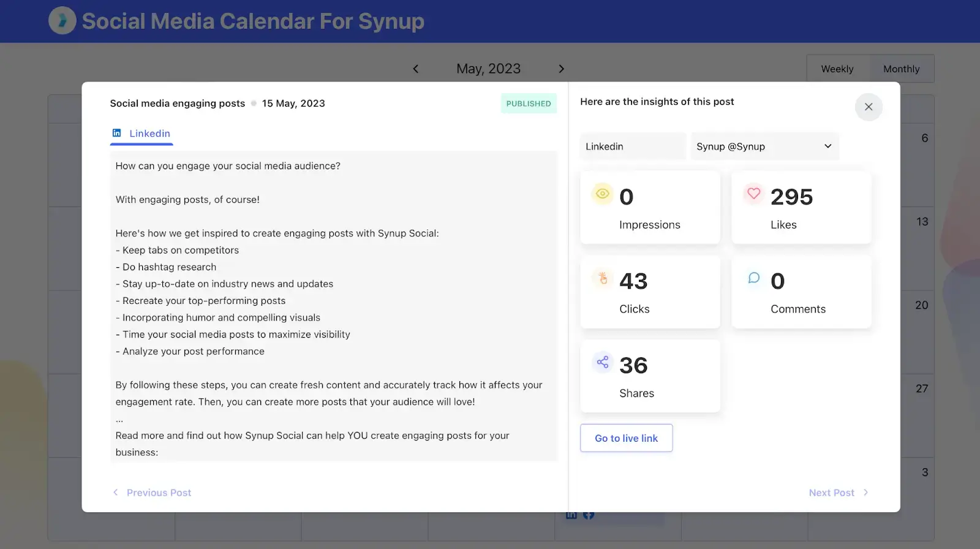Select the Linkedin tab of the post
Viewport: 980px width, 549px height.
coord(141,134)
